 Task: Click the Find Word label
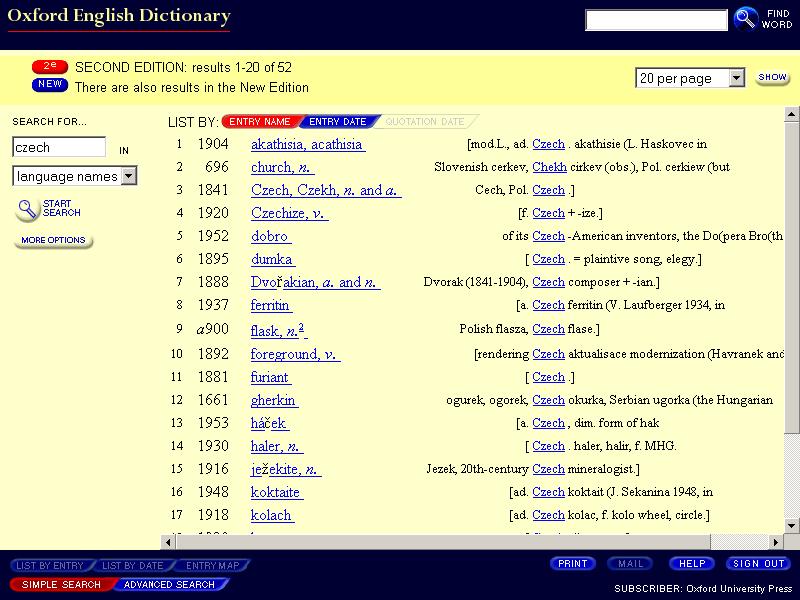[777, 19]
